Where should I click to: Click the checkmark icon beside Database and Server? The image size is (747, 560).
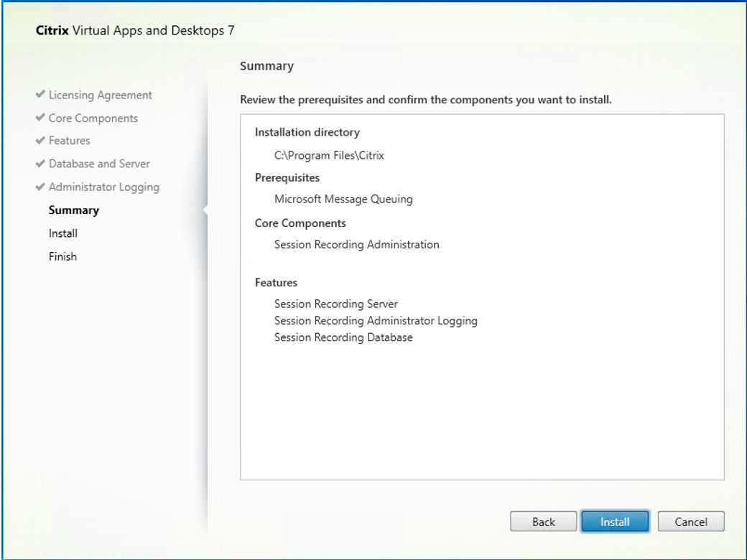(x=42, y=164)
